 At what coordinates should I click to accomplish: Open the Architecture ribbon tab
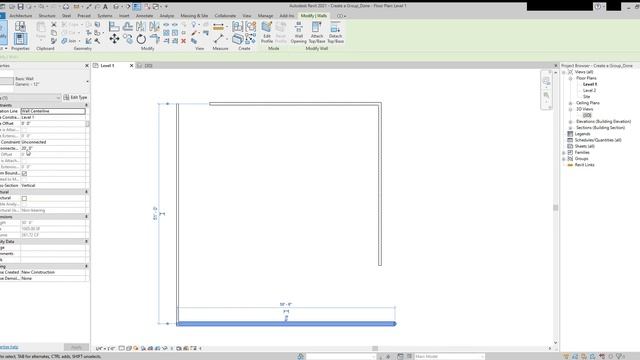point(21,16)
